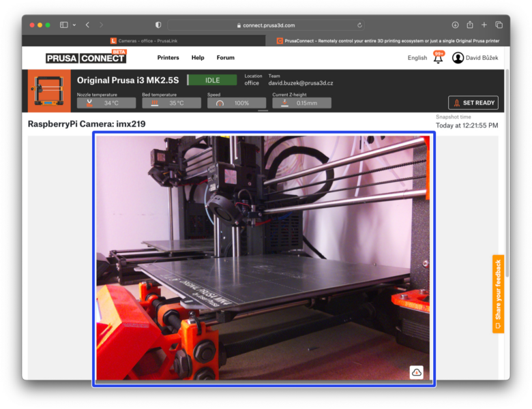
Task: Select the nozzle icon in temperature field
Action: [89, 103]
